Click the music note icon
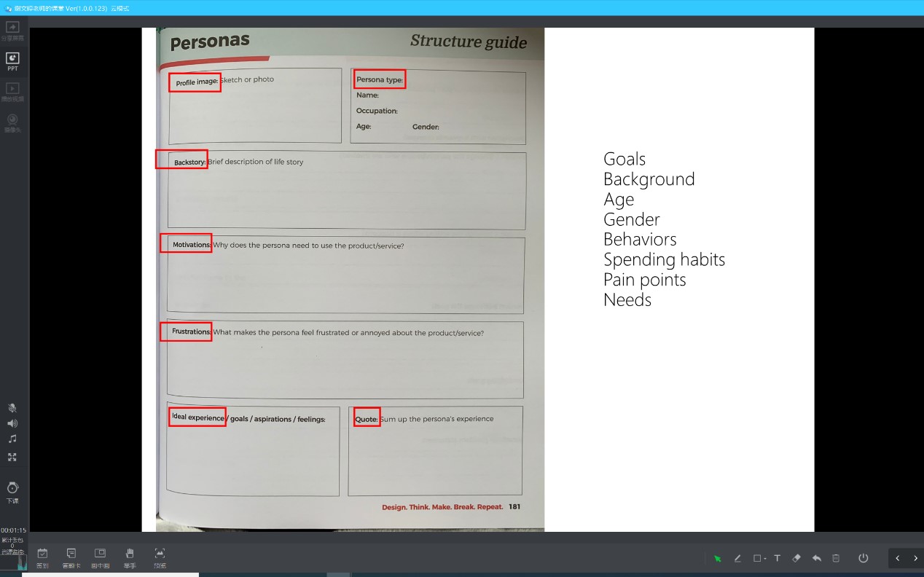The height and width of the screenshot is (577, 924). (12, 439)
